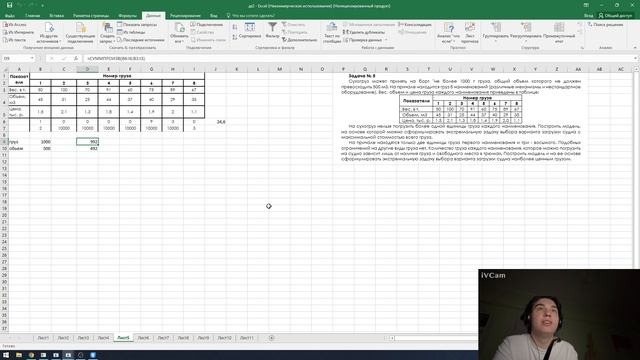Image resolution: width=640 pixels, height=360 pixels.
Task: Click Из таблицы in the ribbon
Action: click(x=131, y=32)
